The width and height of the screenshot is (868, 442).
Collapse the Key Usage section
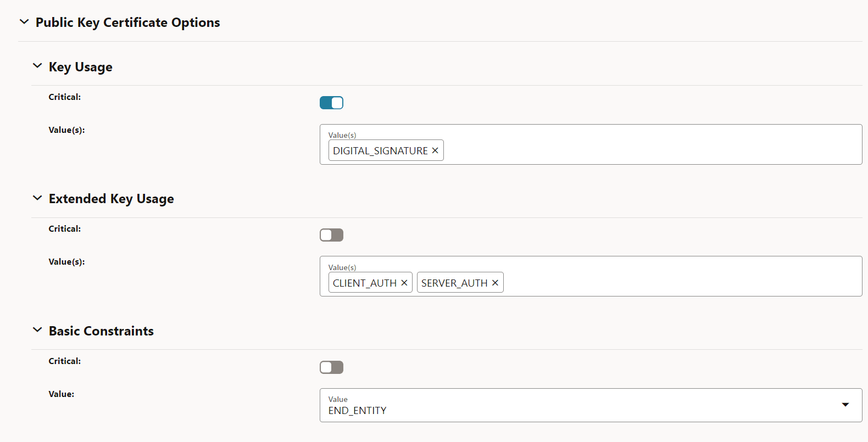pyautogui.click(x=37, y=65)
